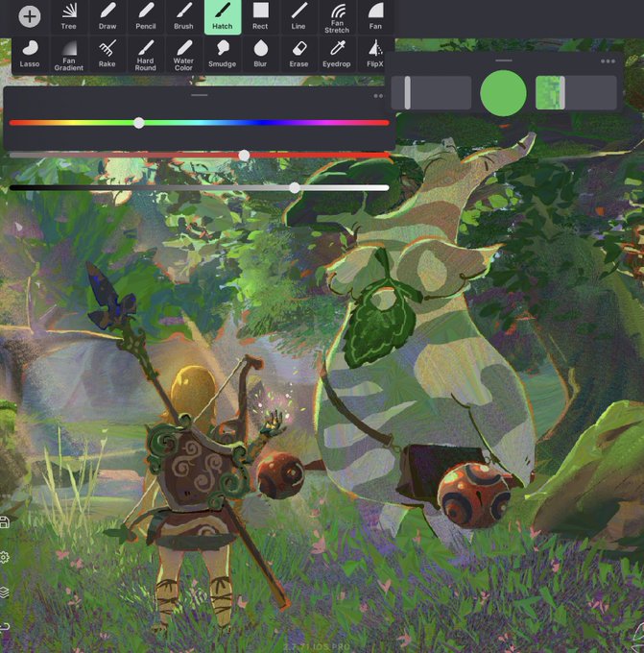Click the FlipX mirror tool
Viewport: 644px width, 653px height.
pos(374,55)
